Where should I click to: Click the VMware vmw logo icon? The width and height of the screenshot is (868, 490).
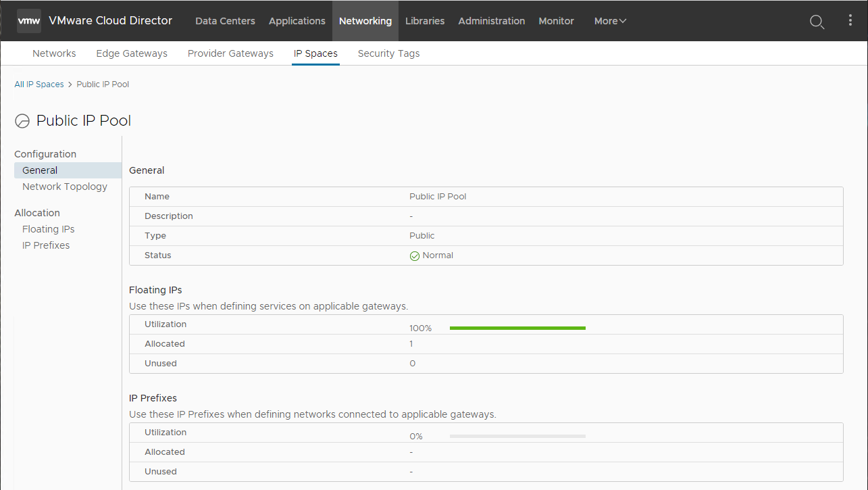[x=29, y=21]
